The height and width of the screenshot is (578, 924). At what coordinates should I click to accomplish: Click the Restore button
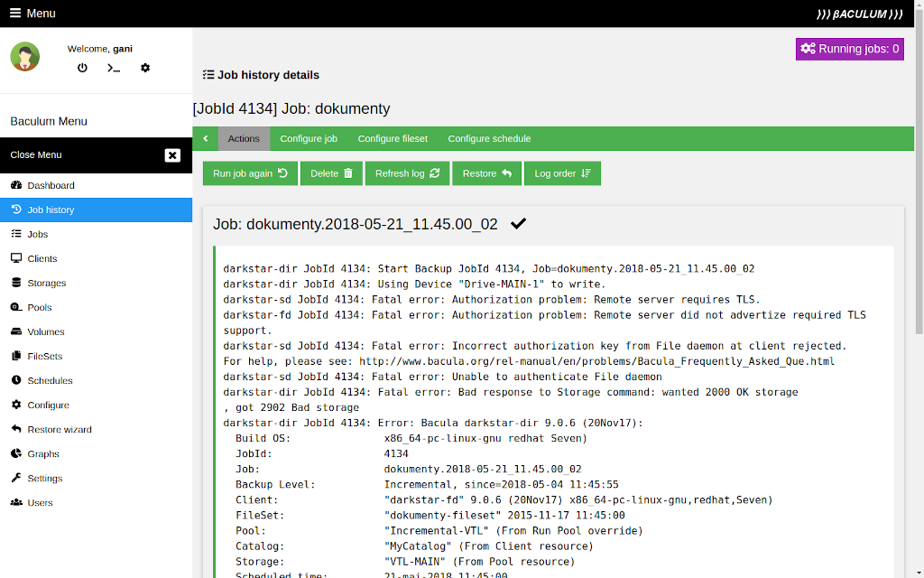486,173
